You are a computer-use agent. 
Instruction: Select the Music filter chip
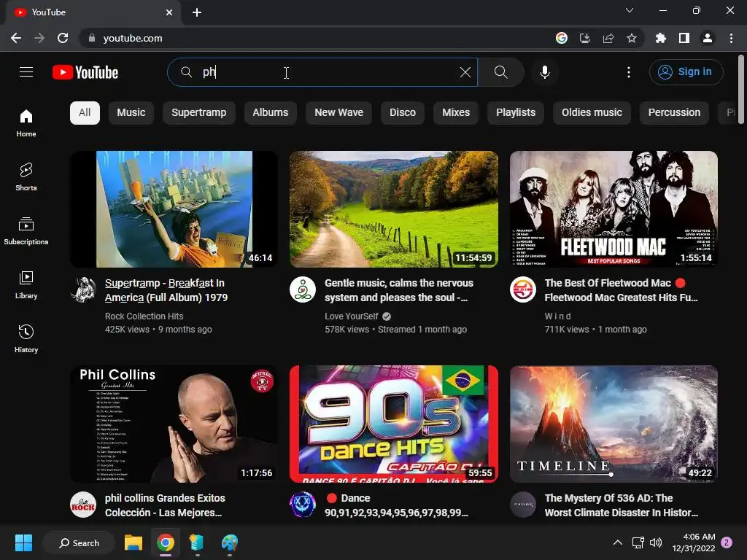pos(131,113)
